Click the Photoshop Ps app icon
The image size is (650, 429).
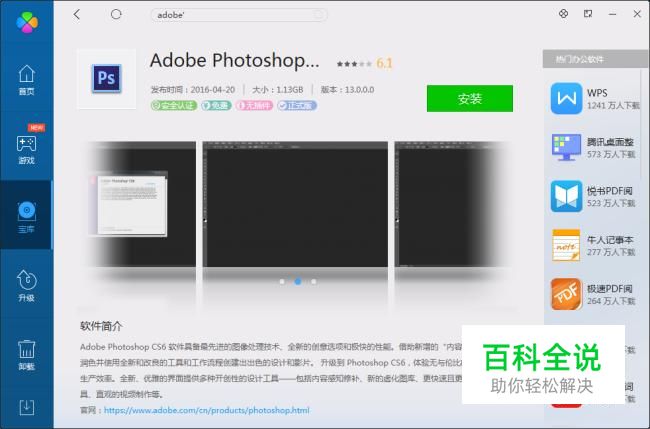(x=107, y=78)
